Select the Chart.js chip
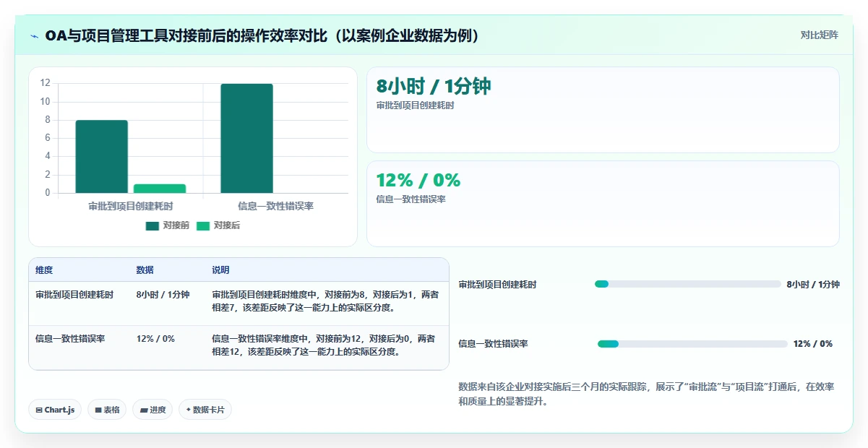 tap(56, 410)
